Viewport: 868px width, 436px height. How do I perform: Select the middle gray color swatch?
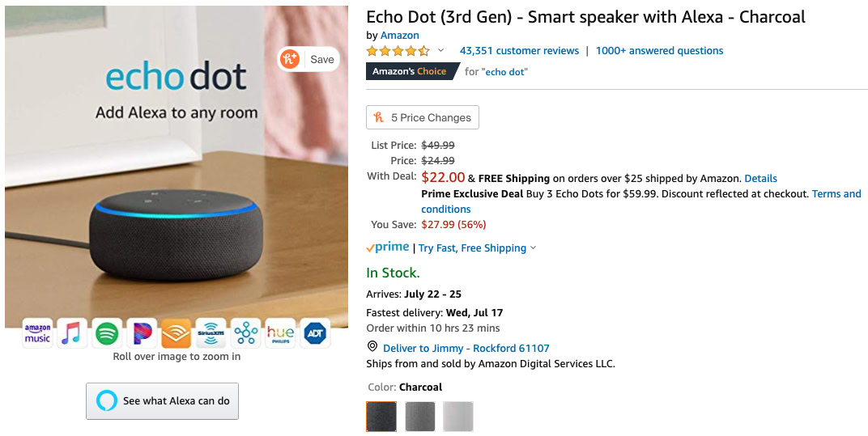pos(420,417)
